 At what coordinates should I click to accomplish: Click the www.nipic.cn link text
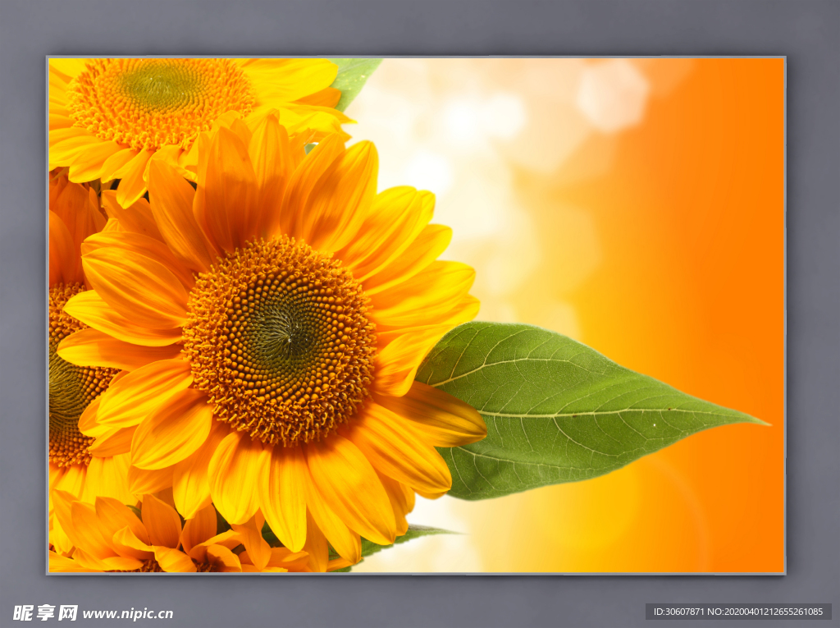(x=128, y=613)
